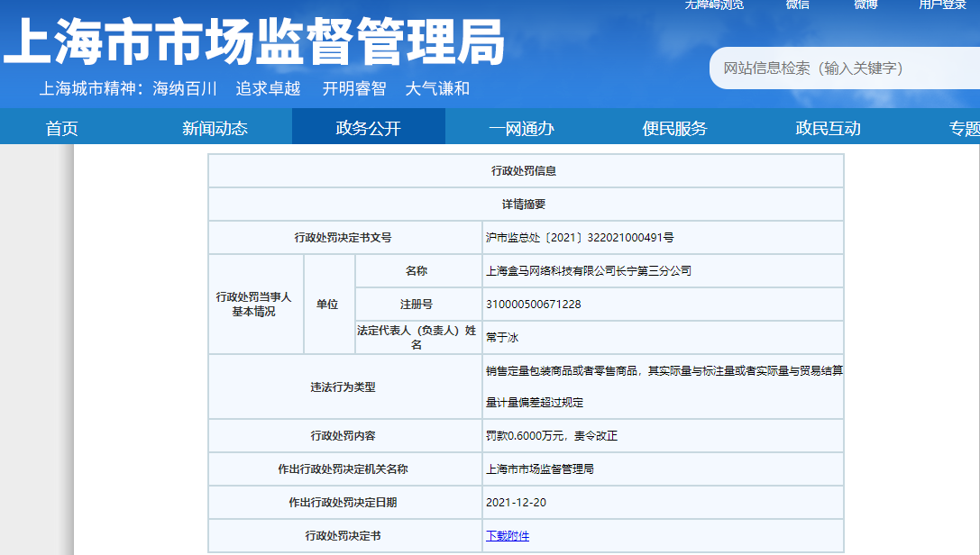Click the 行政处罚决定书 label cell
Screen dimensions: 980x555
[343, 536]
